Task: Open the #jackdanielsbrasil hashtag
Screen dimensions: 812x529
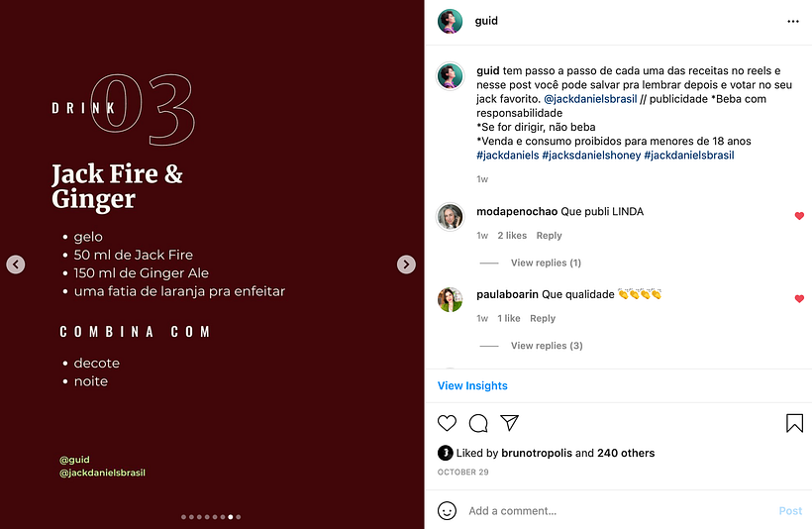Action: coord(689,155)
